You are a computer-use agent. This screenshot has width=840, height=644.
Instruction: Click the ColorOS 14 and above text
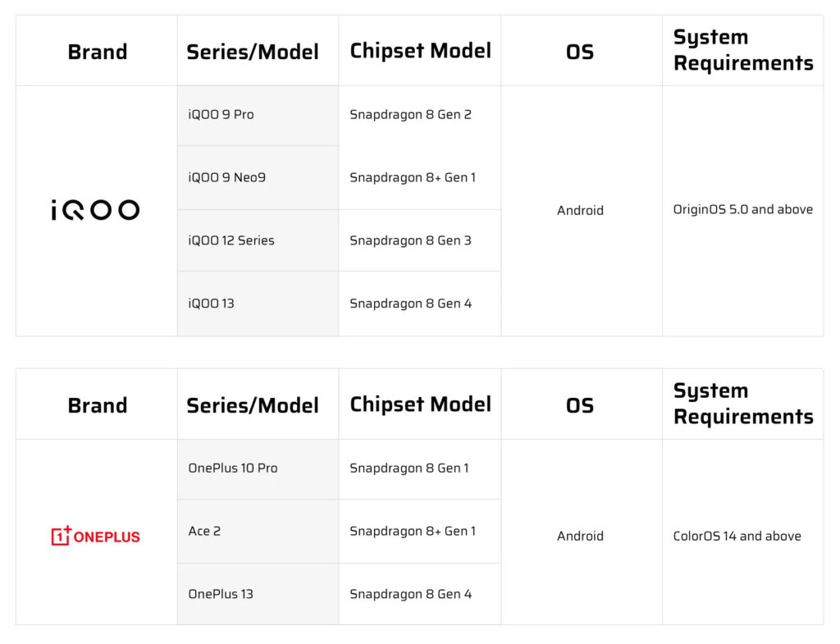(x=737, y=536)
